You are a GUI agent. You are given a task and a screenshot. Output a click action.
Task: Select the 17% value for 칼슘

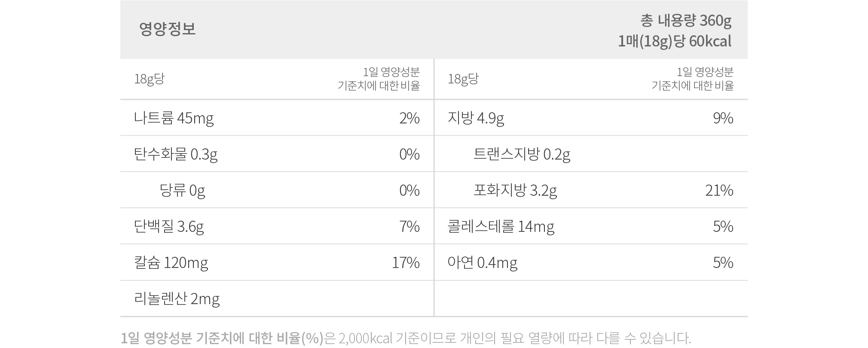406,262
